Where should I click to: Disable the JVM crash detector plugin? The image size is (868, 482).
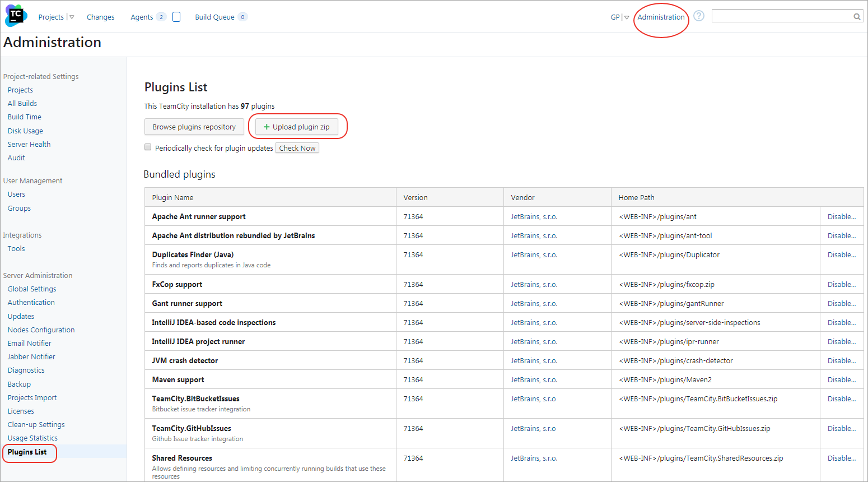842,361
